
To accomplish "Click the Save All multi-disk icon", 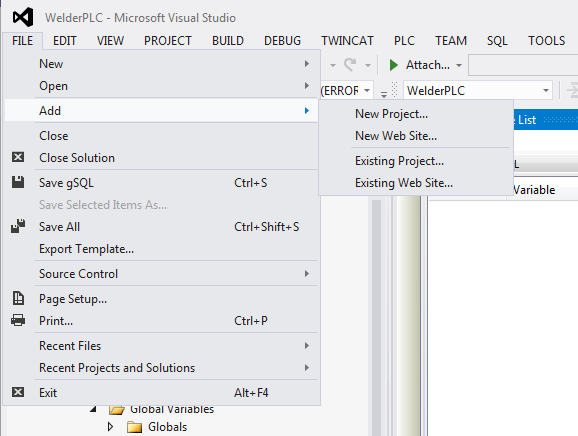I will coord(18,226).
